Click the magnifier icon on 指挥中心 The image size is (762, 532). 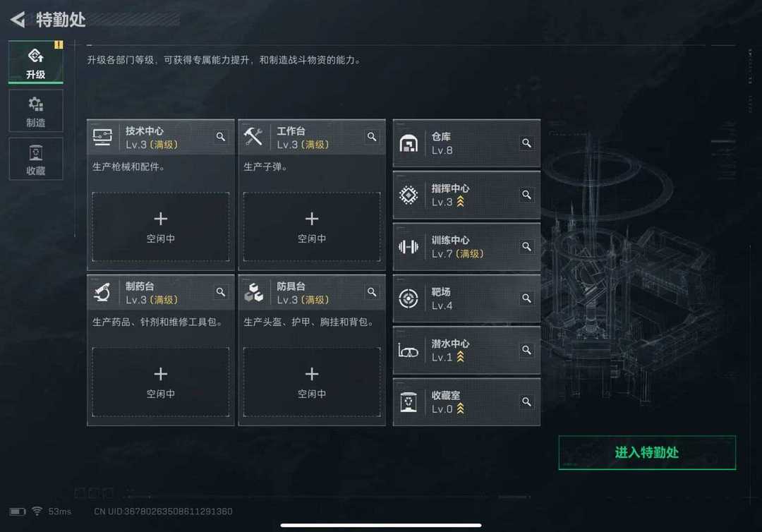point(526,195)
